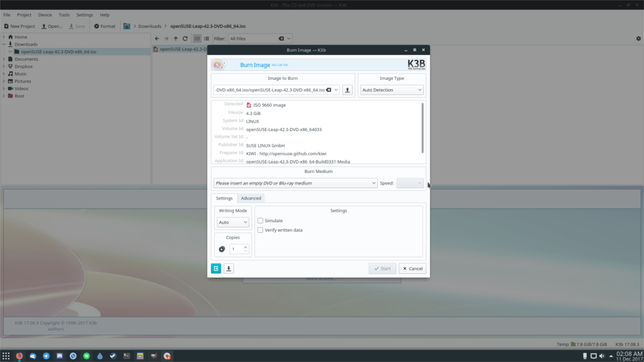Switch file browser to detailed list view
This screenshot has height=362, width=644.
[207, 39]
